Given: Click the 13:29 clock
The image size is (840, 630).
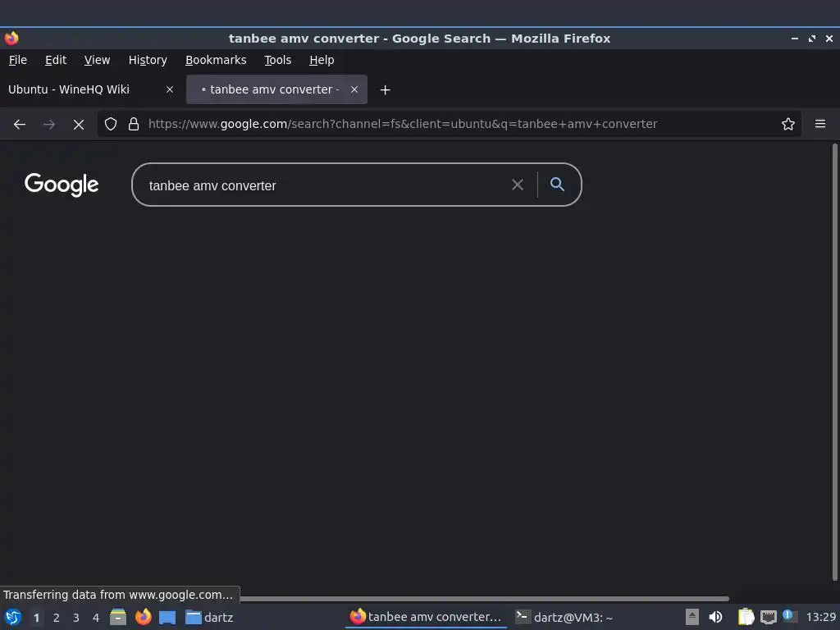Looking at the screenshot, I should 820,617.
